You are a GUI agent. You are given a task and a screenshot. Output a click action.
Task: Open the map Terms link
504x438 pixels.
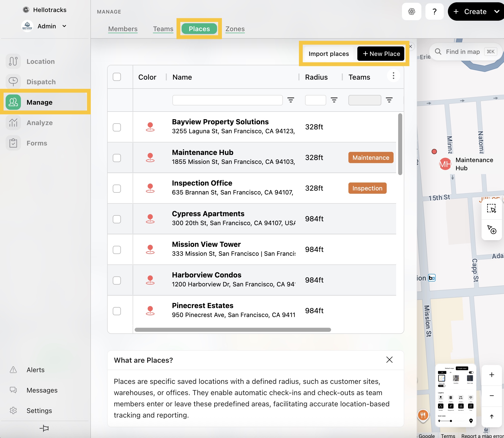point(448,436)
